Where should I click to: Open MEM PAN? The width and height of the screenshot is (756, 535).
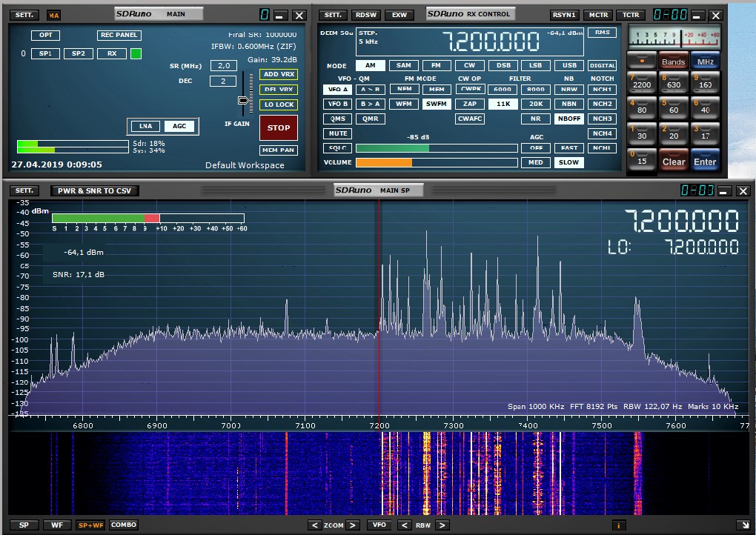coord(279,150)
